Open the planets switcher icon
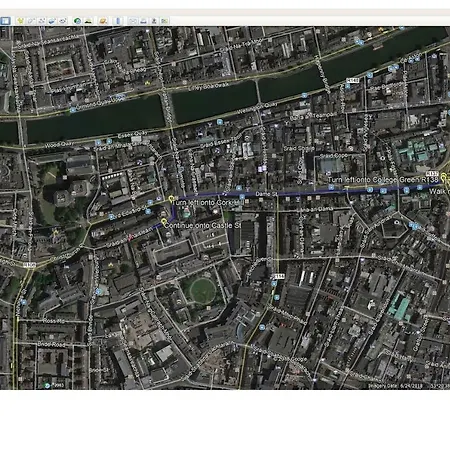 pyautogui.click(x=103, y=21)
